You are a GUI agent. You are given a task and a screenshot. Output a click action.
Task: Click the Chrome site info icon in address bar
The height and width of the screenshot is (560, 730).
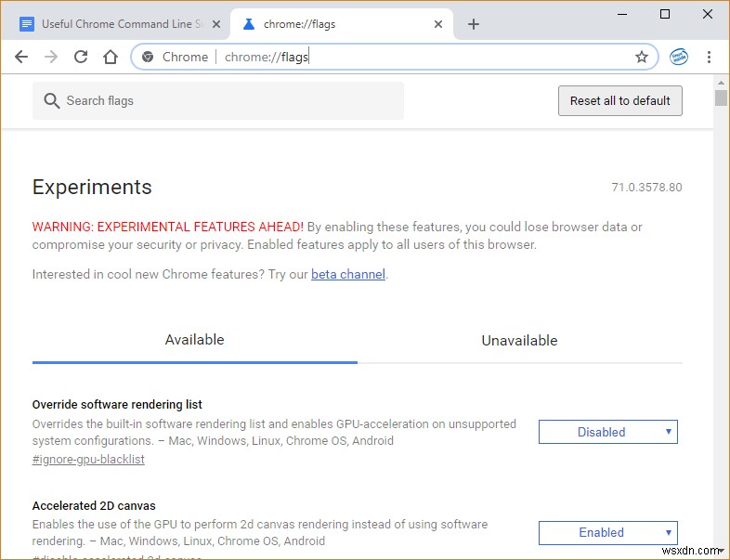tap(148, 57)
